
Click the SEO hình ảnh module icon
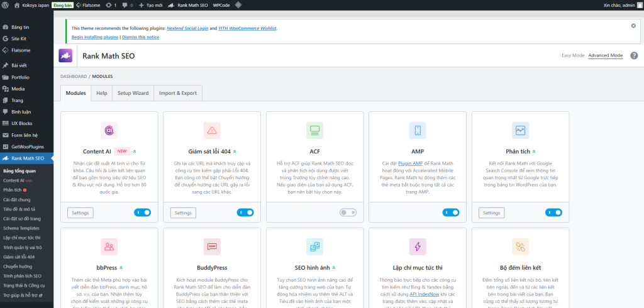click(315, 247)
